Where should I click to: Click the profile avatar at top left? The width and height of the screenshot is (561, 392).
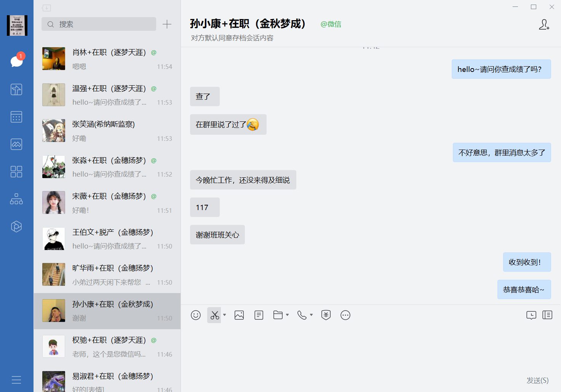click(x=17, y=25)
